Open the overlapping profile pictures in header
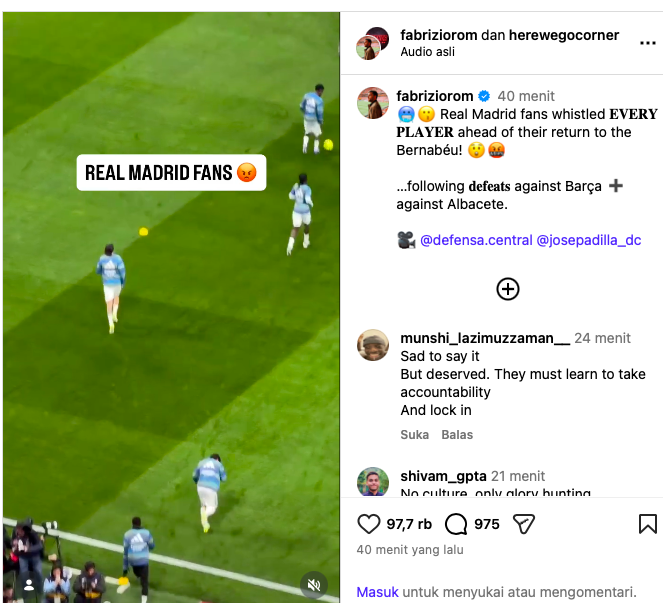This screenshot has width=663, height=603. pyautogui.click(x=373, y=43)
